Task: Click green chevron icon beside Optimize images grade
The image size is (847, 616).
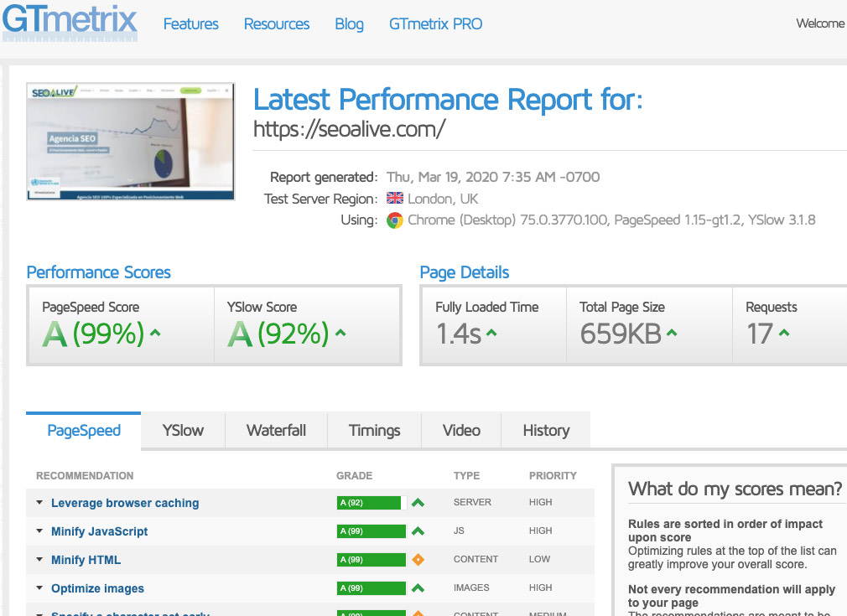Action: 417,588
